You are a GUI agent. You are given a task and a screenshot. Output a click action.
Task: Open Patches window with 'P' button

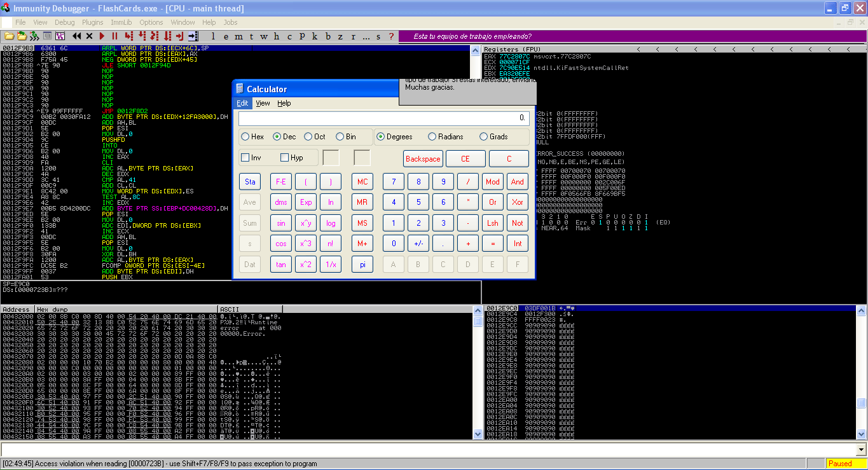(301, 36)
